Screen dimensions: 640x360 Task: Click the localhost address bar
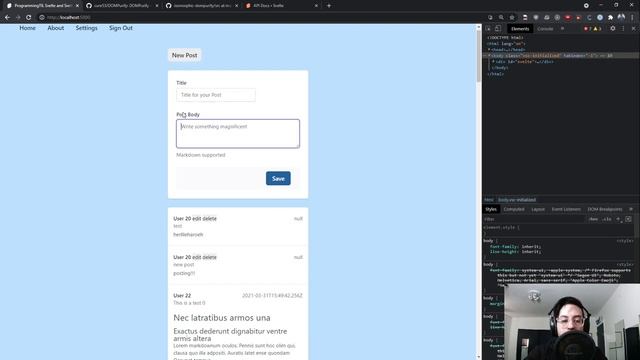click(x=261, y=18)
